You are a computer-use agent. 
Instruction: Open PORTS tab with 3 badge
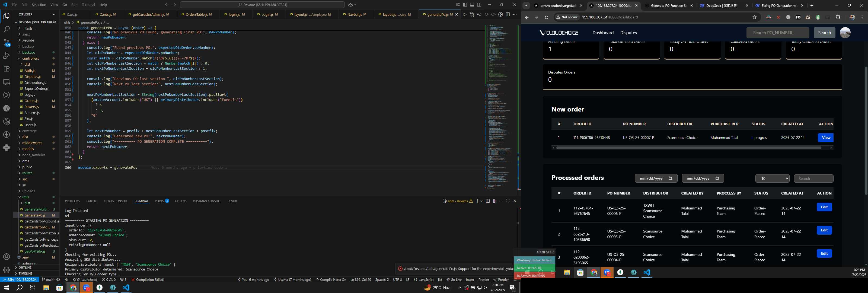tap(162, 201)
